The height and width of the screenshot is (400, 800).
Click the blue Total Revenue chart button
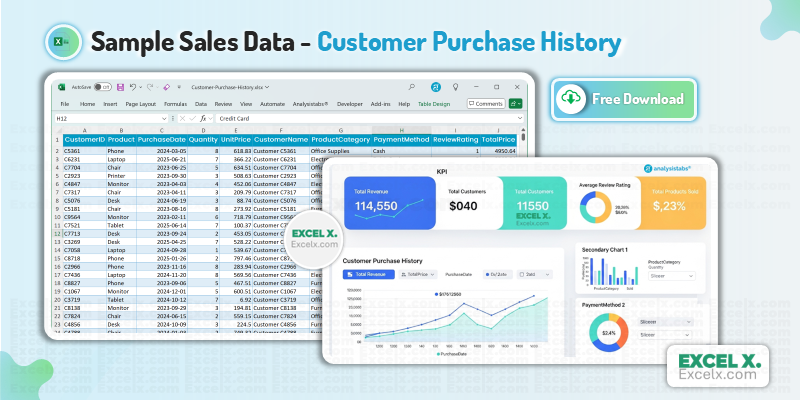pos(368,274)
